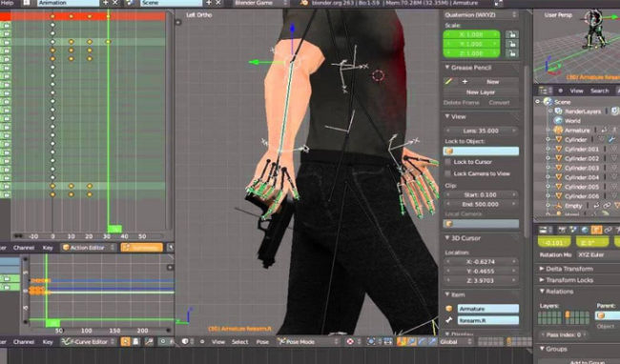Click the 3D Cursor X location field

click(481, 261)
